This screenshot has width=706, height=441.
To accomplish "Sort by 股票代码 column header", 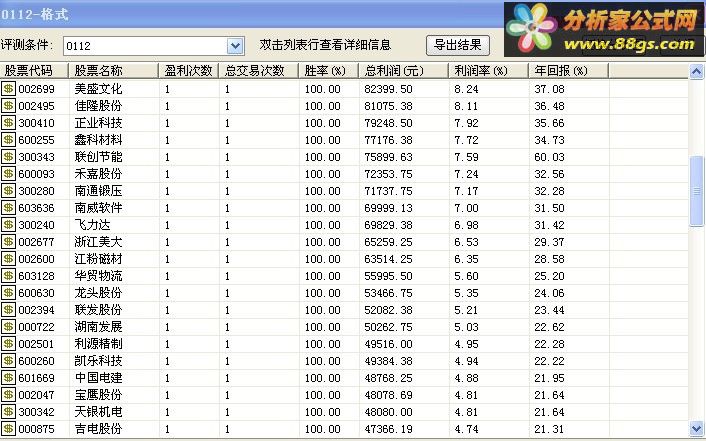I will pyautogui.click(x=34, y=71).
